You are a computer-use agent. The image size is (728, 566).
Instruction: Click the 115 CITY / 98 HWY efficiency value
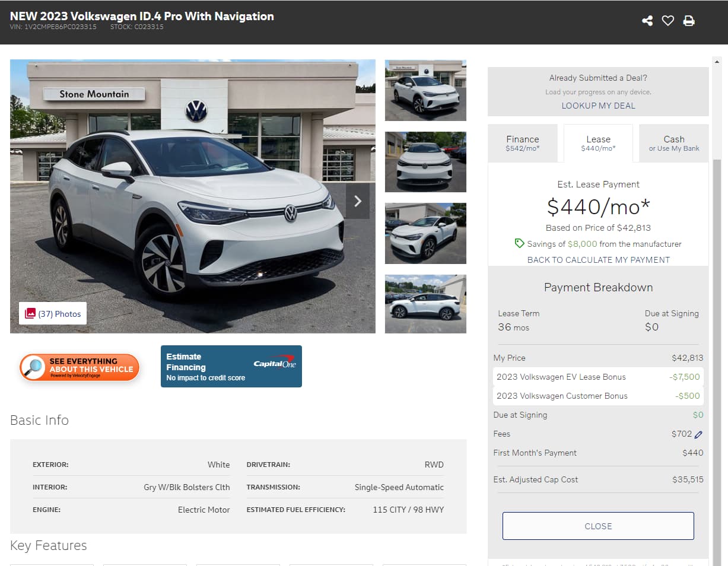[x=408, y=510]
